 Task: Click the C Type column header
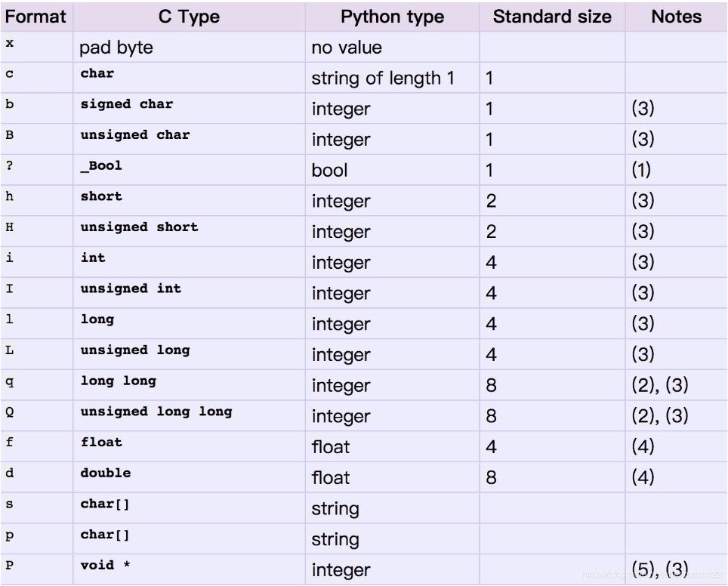189,16
